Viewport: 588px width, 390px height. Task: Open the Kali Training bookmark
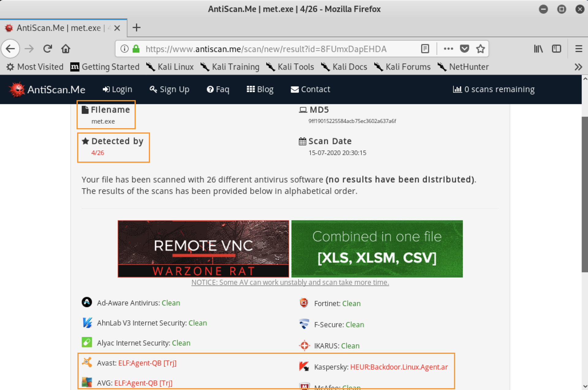[230, 67]
